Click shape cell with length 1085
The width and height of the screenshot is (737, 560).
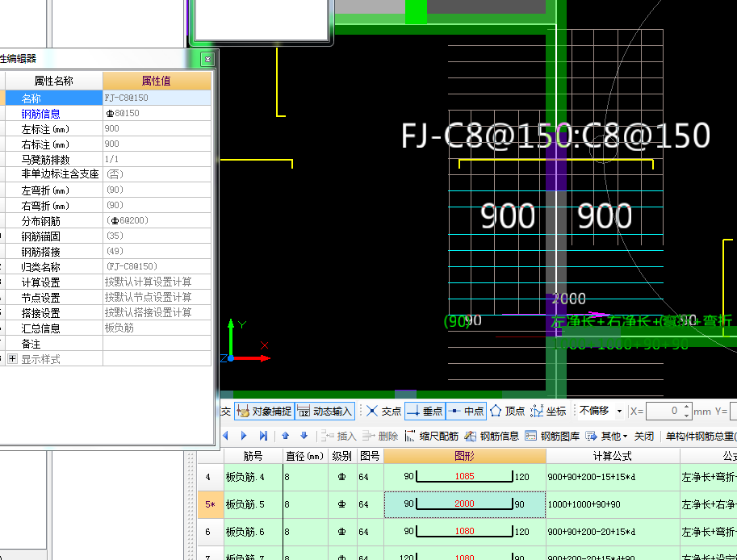point(464,477)
